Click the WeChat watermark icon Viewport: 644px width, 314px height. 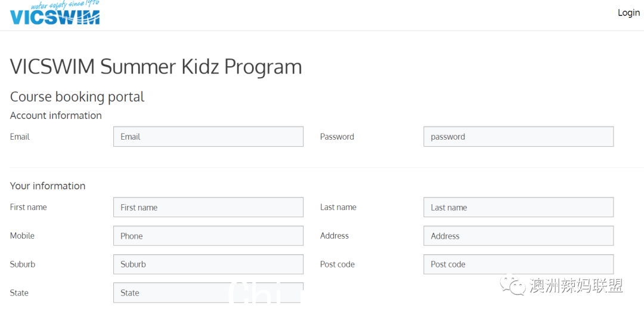[x=513, y=285]
